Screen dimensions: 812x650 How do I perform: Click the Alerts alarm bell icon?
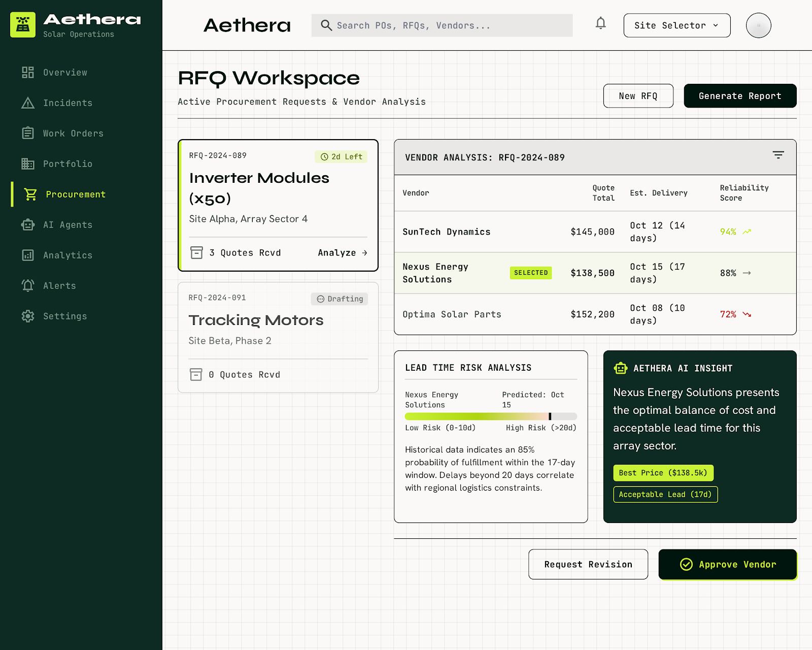coord(28,286)
